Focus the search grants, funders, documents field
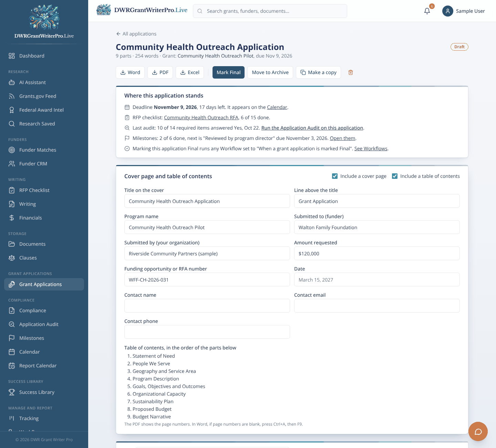 [270, 11]
